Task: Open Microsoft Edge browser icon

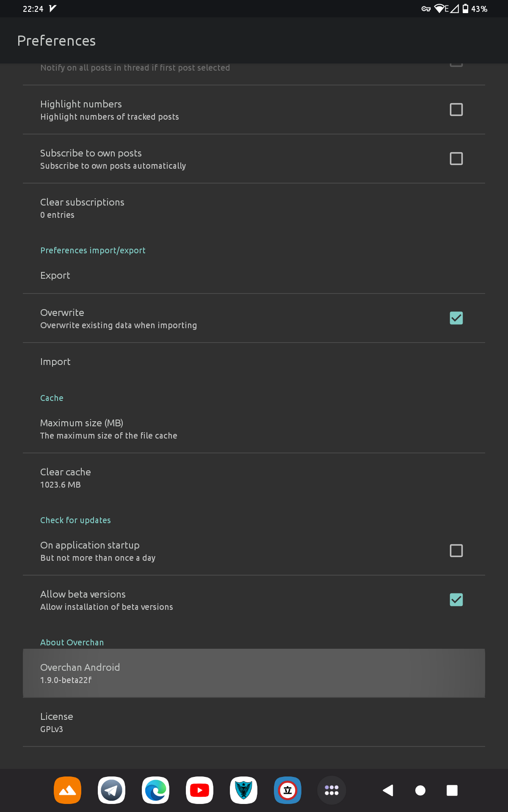Action: point(155,790)
